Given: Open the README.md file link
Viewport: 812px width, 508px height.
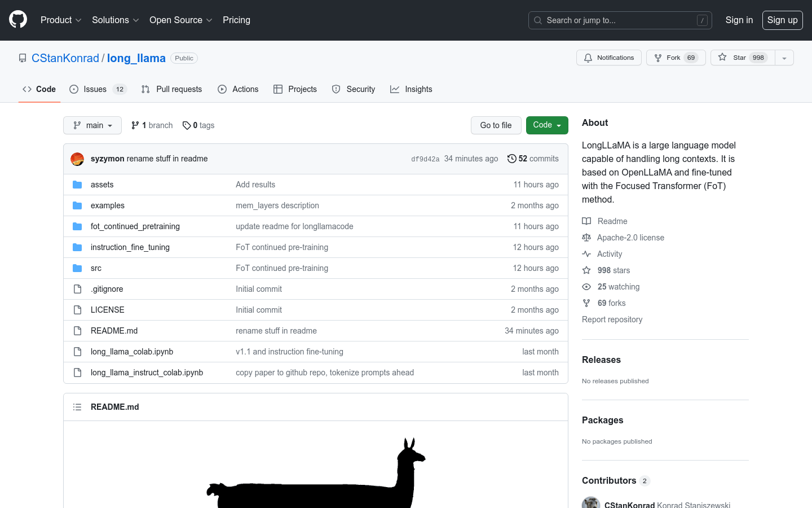Looking at the screenshot, I should click(x=114, y=331).
